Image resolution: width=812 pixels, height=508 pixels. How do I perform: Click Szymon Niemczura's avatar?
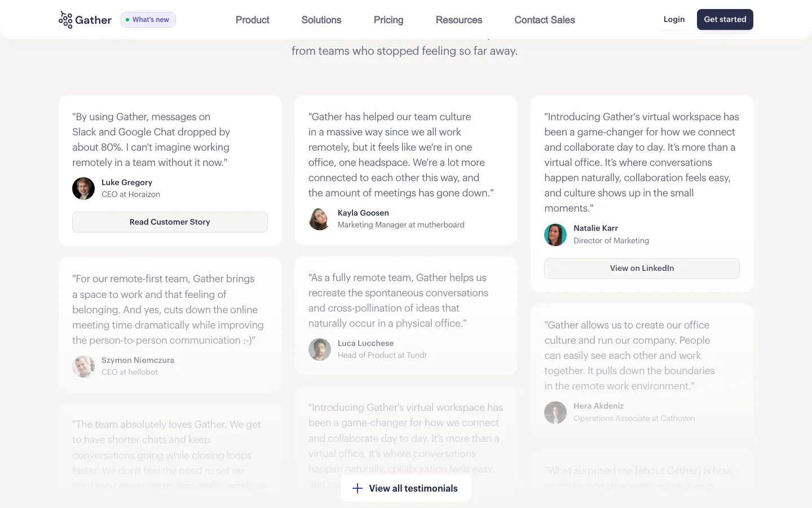coord(83,366)
